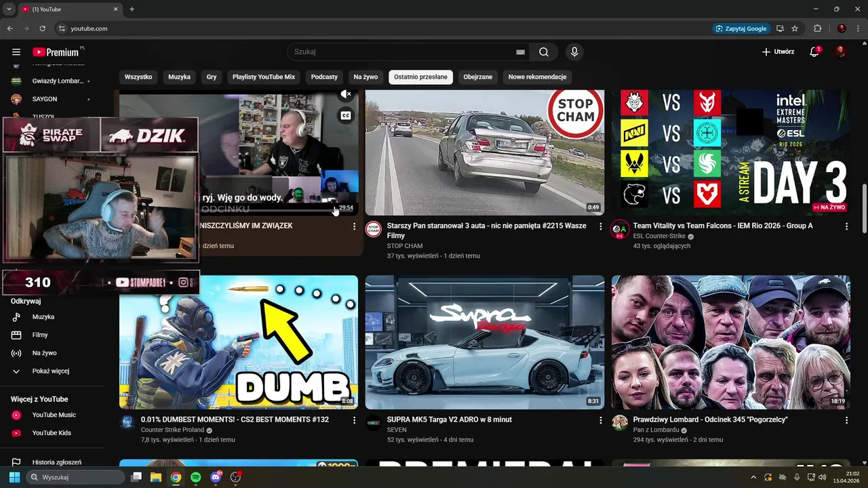Open OBS Studio from the taskbar
Screen dimensions: 868x488
[235, 477]
